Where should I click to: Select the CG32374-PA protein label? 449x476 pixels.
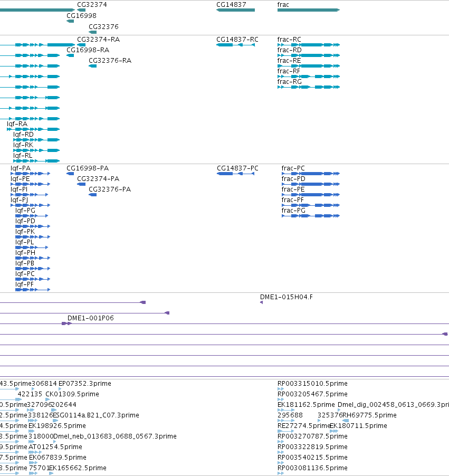(98, 179)
